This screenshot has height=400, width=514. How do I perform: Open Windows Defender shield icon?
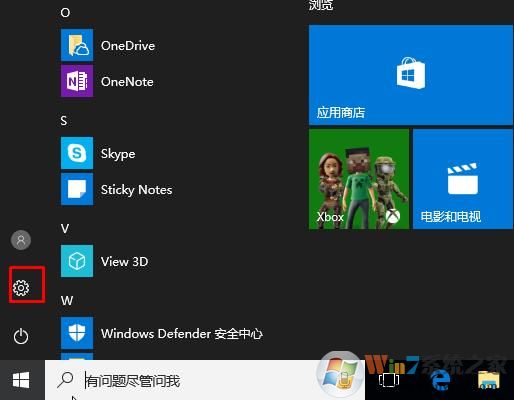point(77,333)
